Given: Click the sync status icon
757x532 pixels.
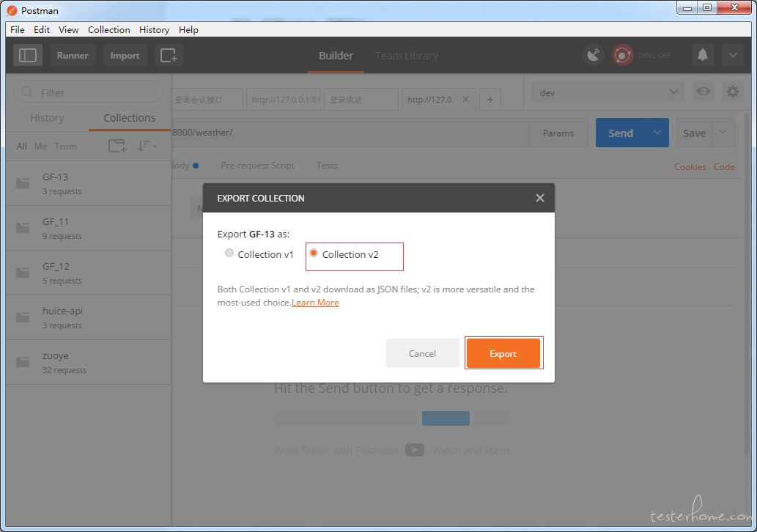Looking at the screenshot, I should tap(622, 55).
